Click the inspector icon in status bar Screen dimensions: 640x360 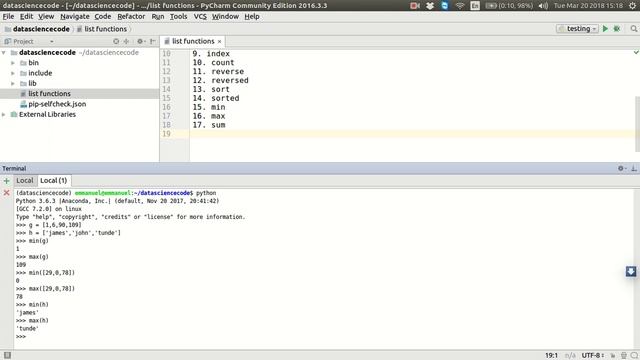coord(624,356)
